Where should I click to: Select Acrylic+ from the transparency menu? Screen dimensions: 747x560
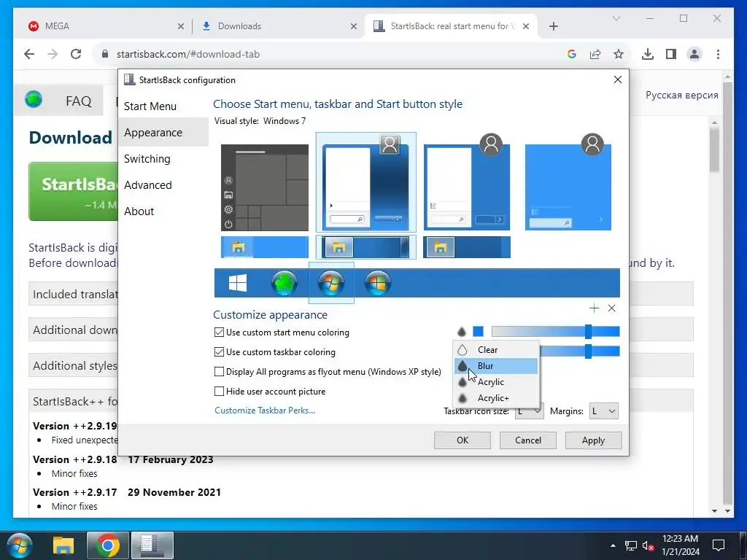[496, 398]
